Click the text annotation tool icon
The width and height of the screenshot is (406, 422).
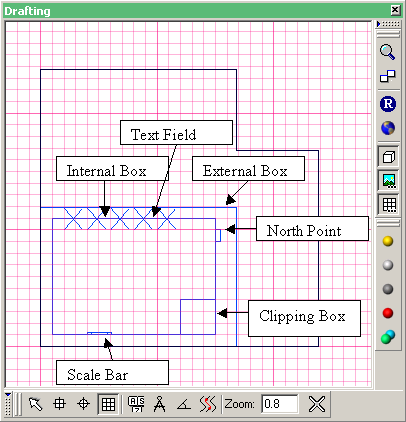coord(136,404)
